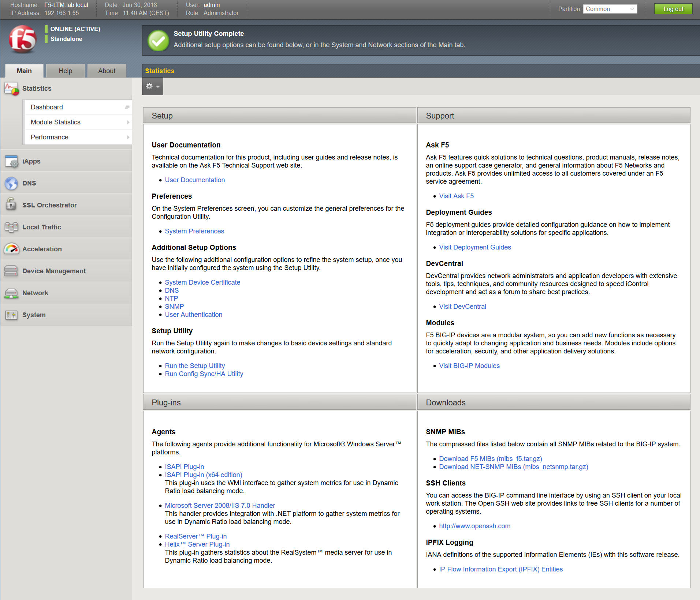700x600 pixels.
Task: Open IP Flow Information Export (IPFIX) Entities link
Action: 501,569
